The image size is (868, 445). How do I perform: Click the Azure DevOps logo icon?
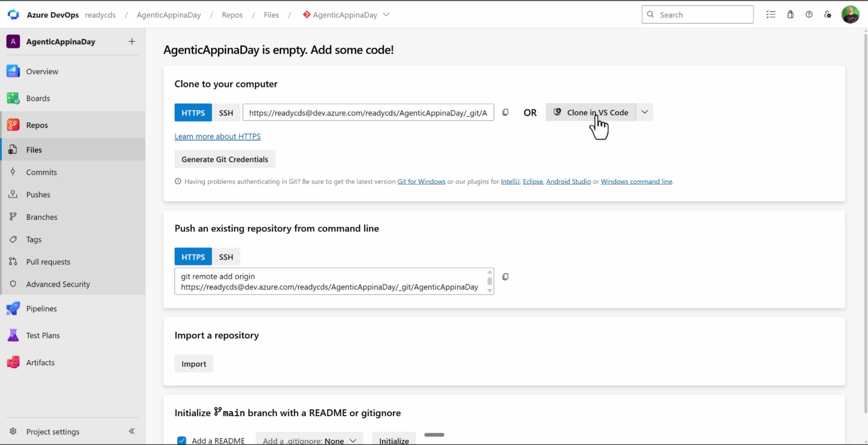(14, 15)
